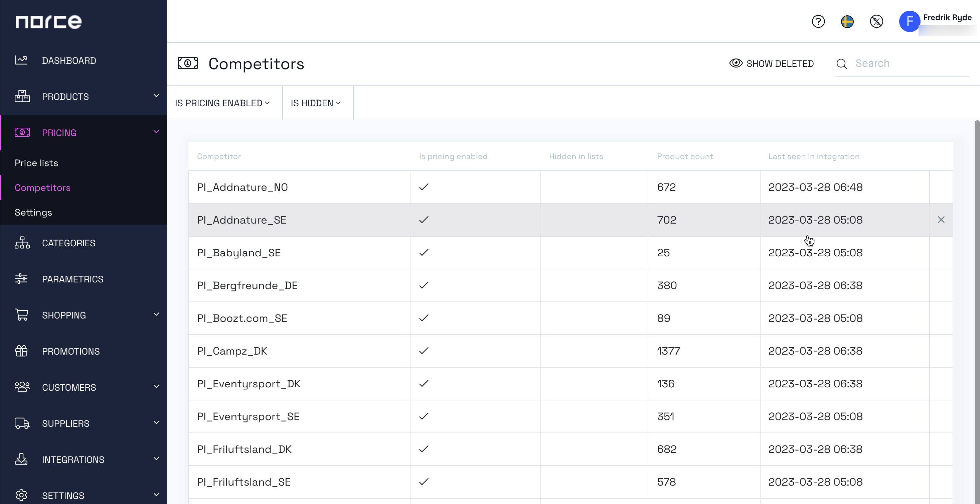The height and width of the screenshot is (504, 980).
Task: Click the Categories hierarchy icon
Action: 22,243
